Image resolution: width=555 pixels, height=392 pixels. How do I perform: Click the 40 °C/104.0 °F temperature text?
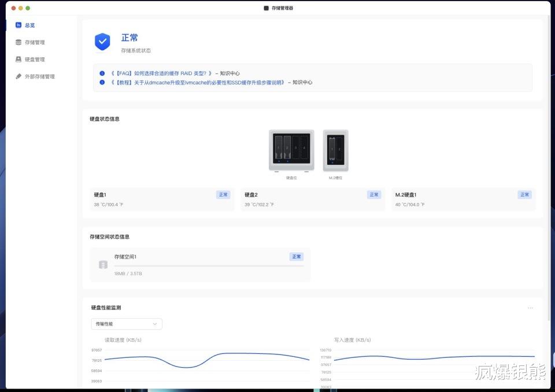[410, 204]
